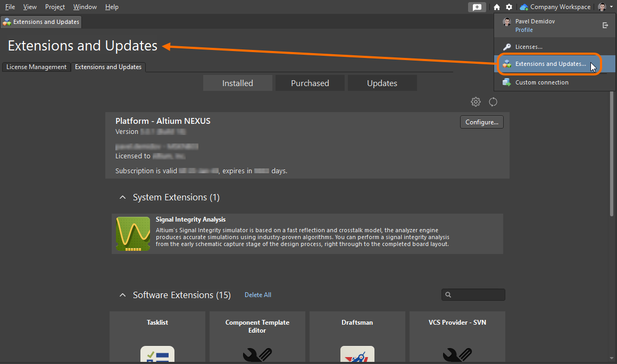The width and height of the screenshot is (617, 364).
Task: Click the home icon in top bar
Action: tap(497, 7)
